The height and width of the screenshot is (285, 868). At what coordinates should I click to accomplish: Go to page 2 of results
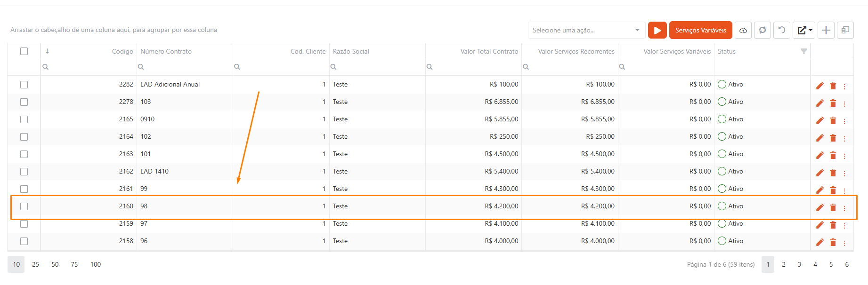point(784,264)
